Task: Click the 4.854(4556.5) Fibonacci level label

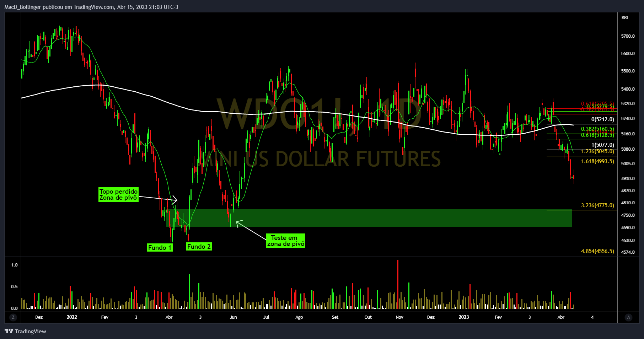Action: (597, 251)
